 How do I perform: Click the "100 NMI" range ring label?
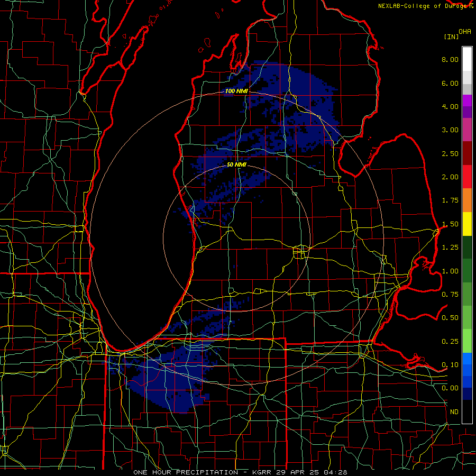236,91
